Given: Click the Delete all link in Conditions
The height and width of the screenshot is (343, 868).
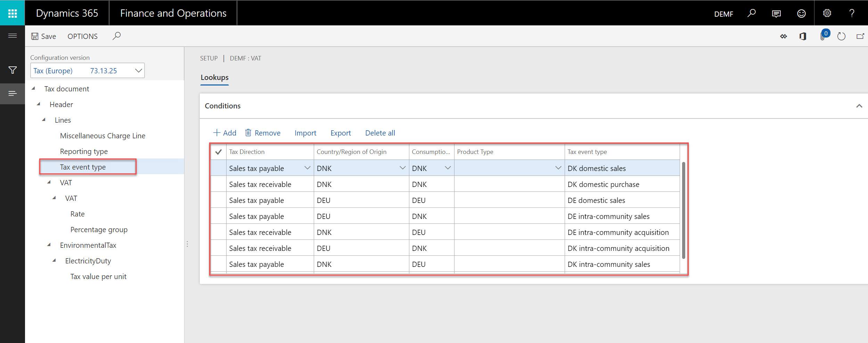Looking at the screenshot, I should [380, 133].
